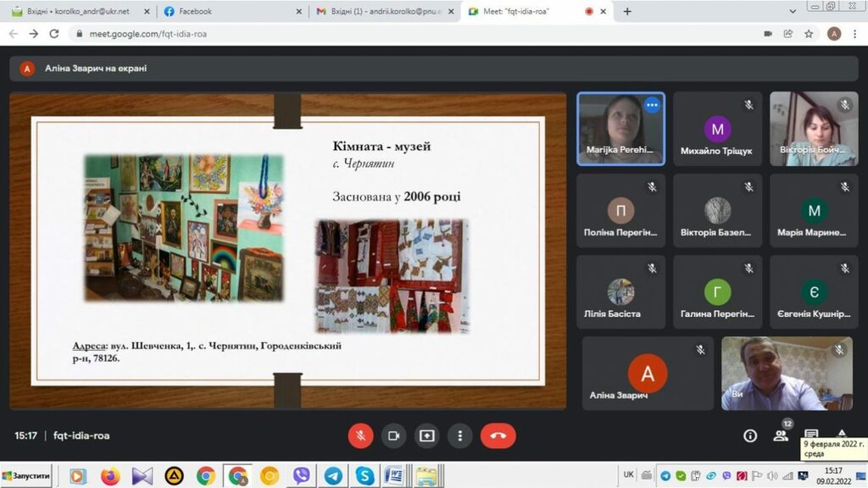Viewport: 868px width, 488px height.
Task: Bookmark this page with the star icon
Action: [x=810, y=34]
